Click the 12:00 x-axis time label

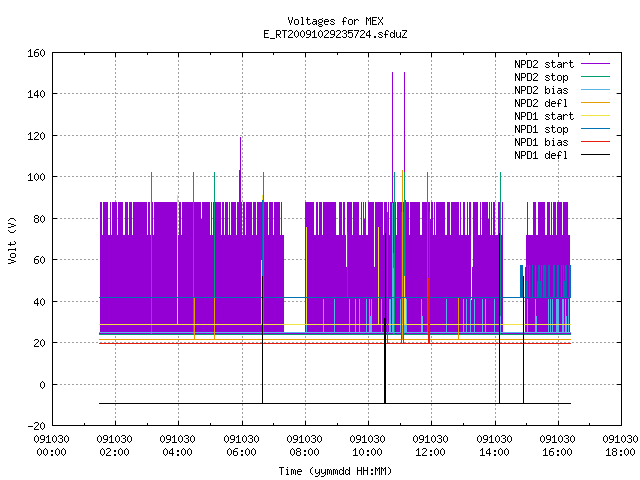click(430, 452)
